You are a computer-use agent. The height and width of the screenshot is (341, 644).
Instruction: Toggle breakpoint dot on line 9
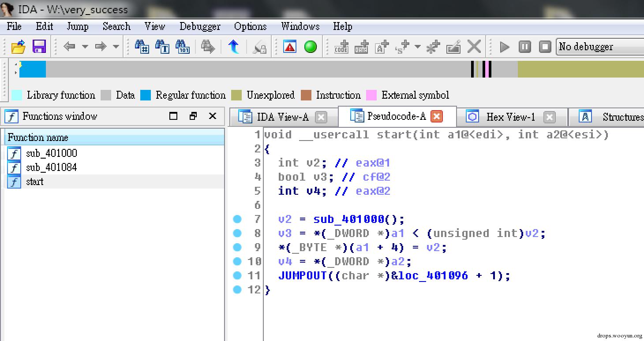[x=237, y=247]
